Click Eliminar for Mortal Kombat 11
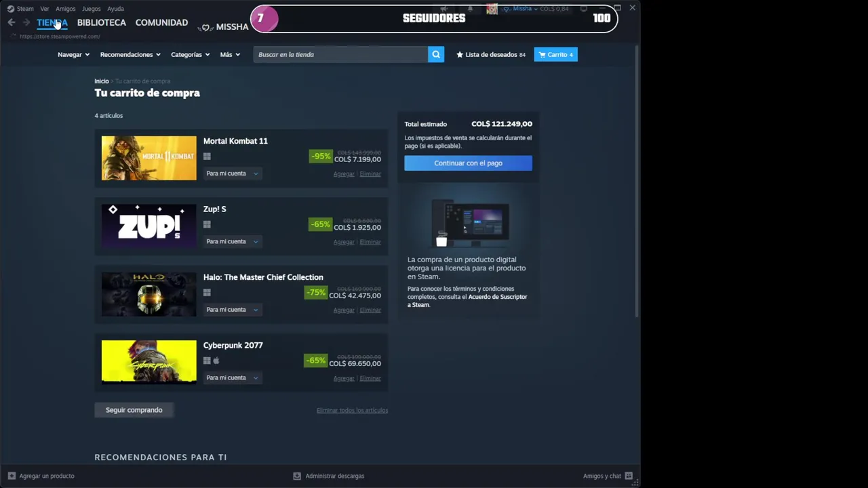Image resolution: width=868 pixels, height=488 pixels. 370,174
